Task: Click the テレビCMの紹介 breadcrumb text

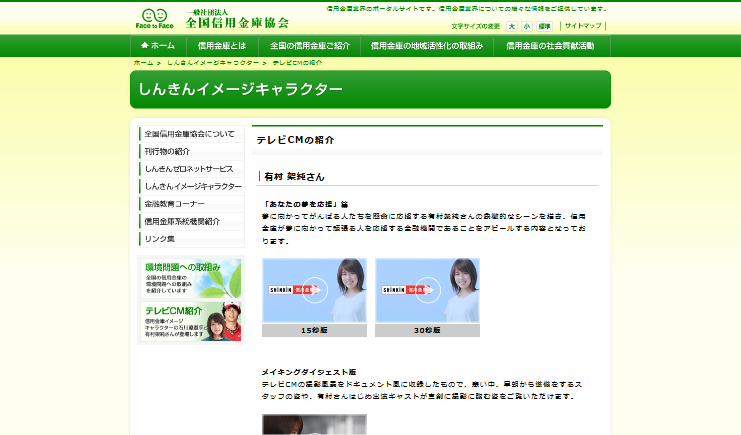Action: (297, 62)
